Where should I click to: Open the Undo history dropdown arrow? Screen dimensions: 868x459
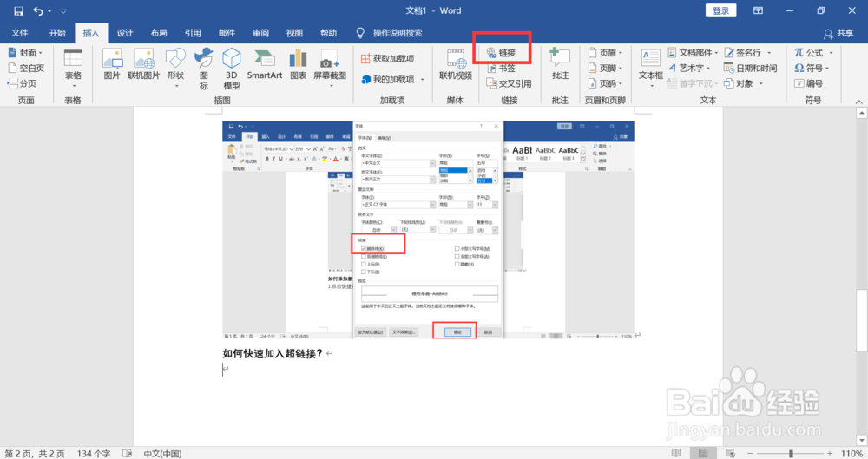49,11
